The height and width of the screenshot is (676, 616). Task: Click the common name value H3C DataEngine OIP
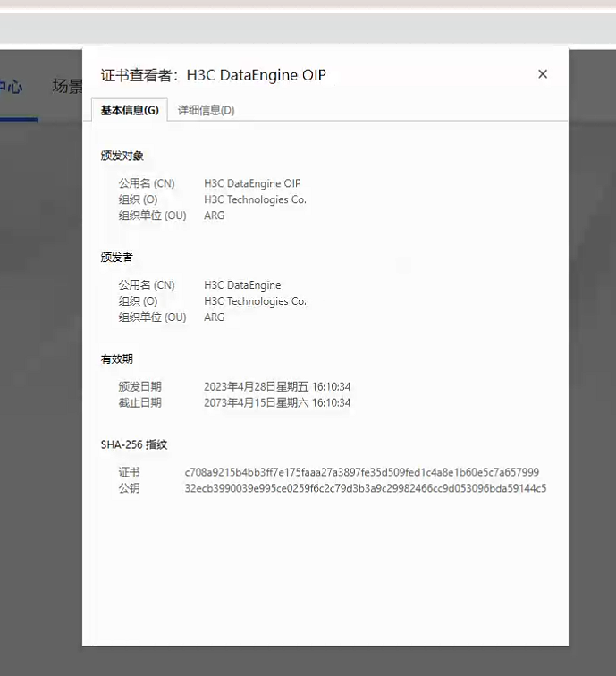coord(252,183)
